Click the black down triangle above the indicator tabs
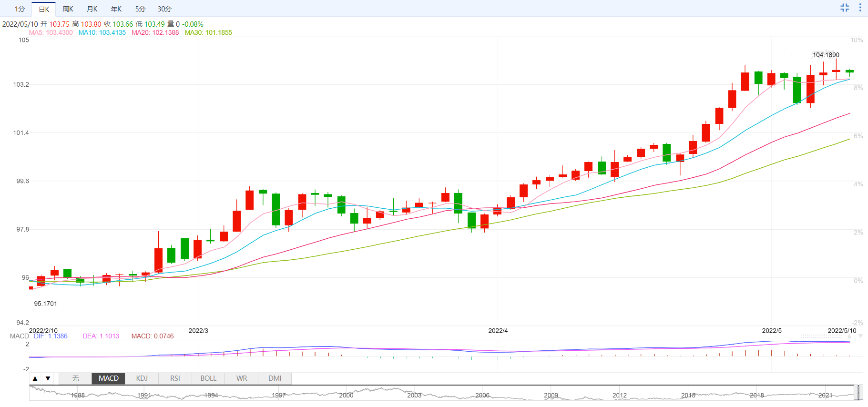868x407 pixels. point(48,378)
